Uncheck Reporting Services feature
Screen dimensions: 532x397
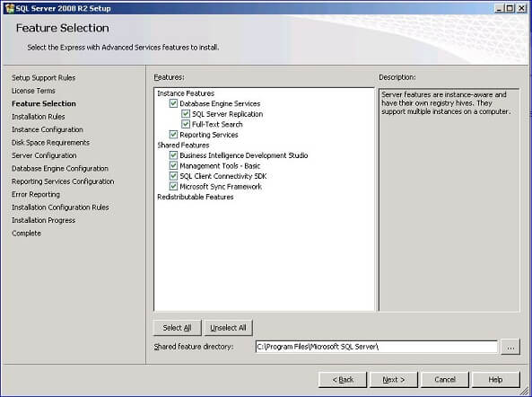173,135
